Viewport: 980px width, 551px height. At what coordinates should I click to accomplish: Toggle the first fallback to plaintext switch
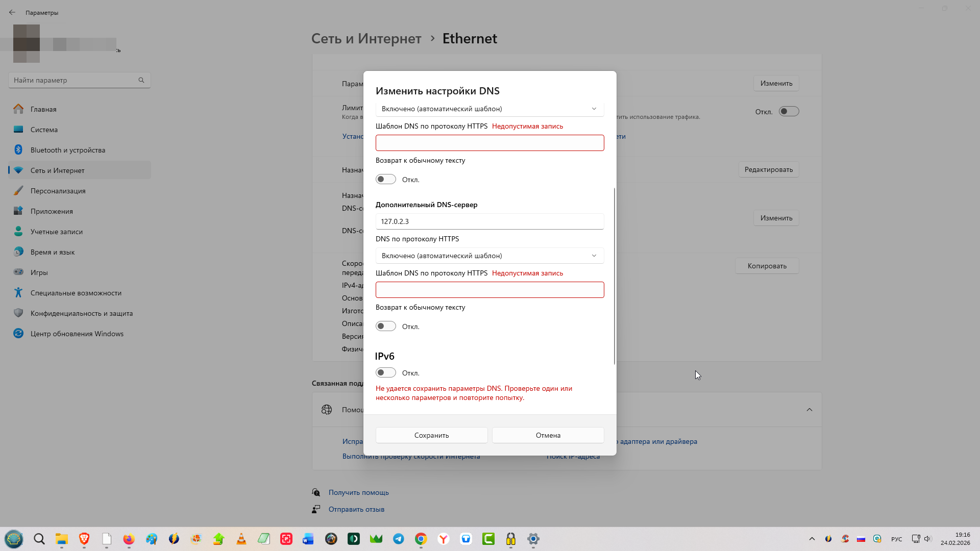pos(386,179)
